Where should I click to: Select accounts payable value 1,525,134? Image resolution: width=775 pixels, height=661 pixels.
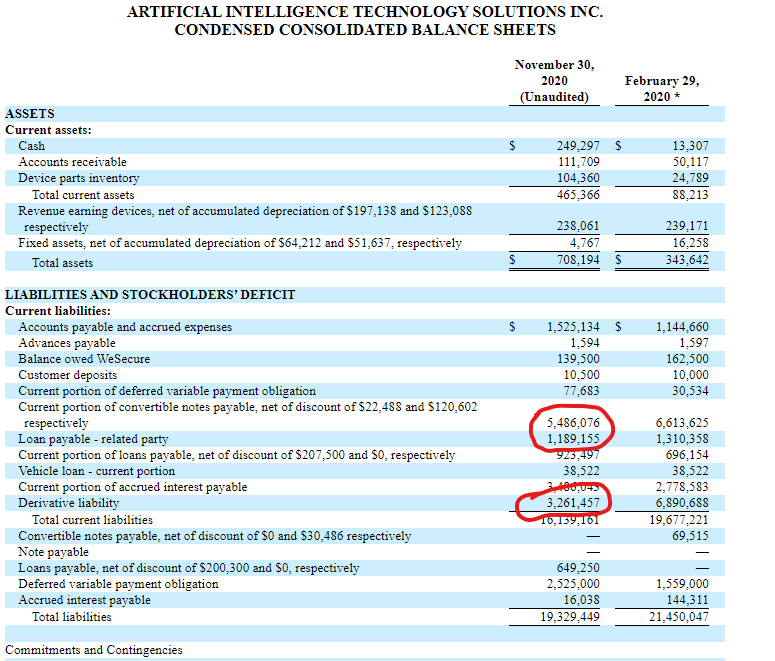pyautogui.click(x=573, y=327)
